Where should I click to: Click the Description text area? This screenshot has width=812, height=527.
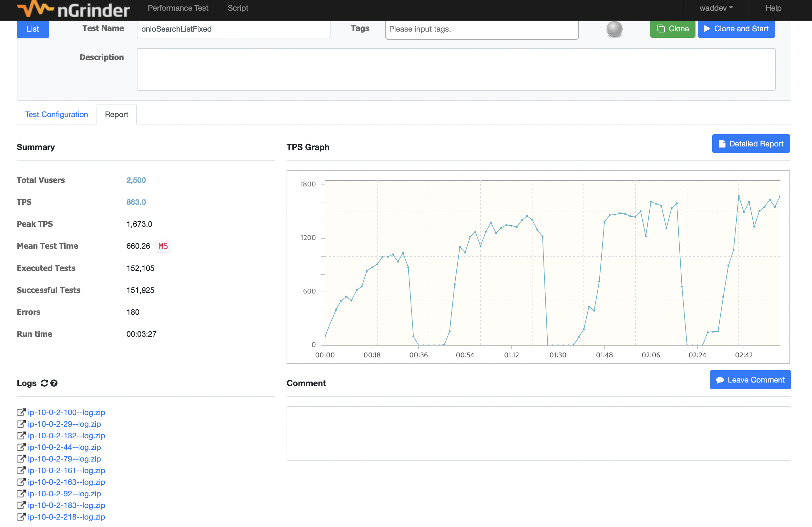[x=456, y=69]
